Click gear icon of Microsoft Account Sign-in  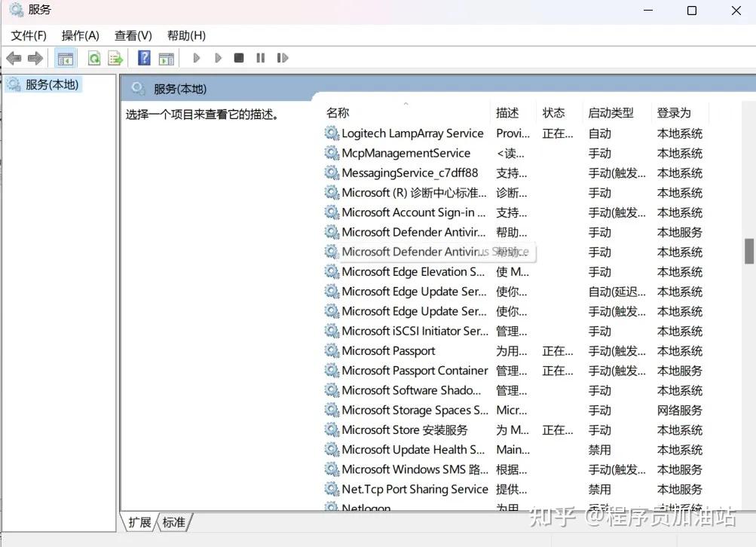(x=332, y=212)
